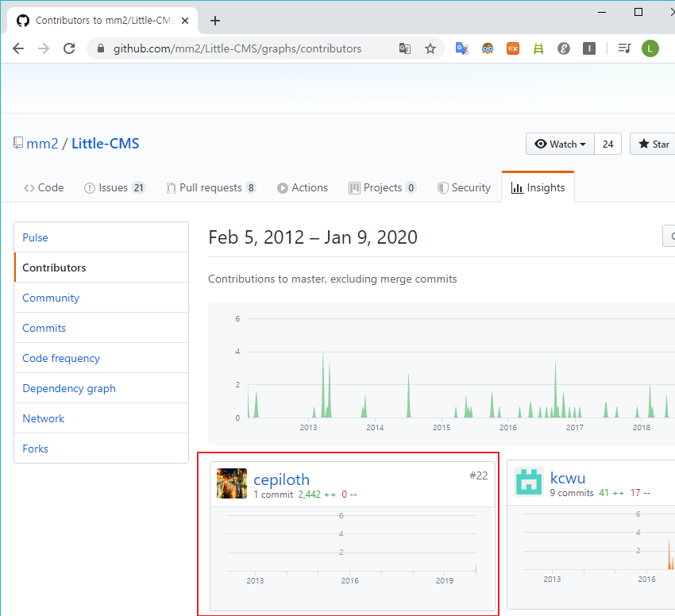
Task: Click the translate page icon in address bar
Action: pos(405,48)
